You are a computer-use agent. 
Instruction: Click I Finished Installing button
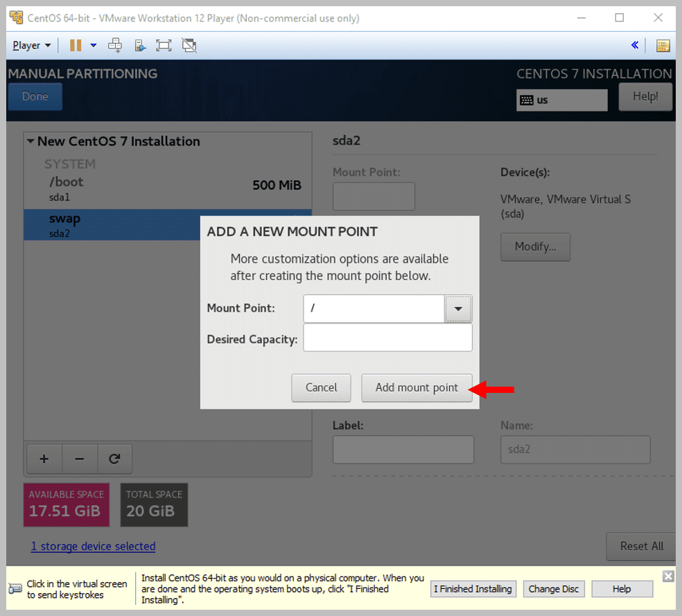473,588
